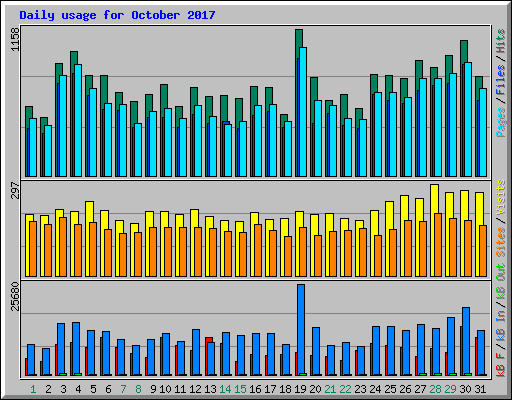This screenshot has height=400, width=512.
Task: Click the 1158 hits axis label
Action: click(15, 39)
